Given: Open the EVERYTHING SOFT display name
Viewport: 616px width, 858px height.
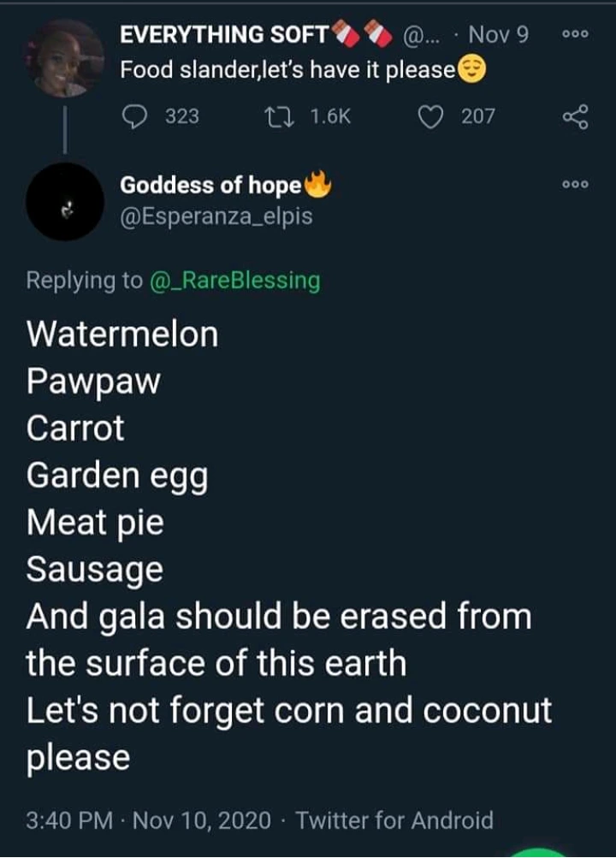Looking at the screenshot, I should [x=224, y=35].
